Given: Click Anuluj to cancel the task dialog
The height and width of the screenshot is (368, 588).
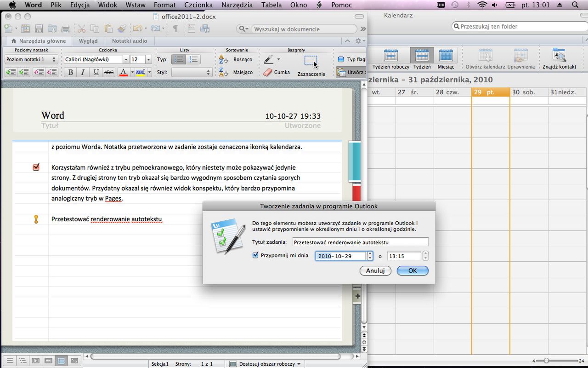Looking at the screenshot, I should (375, 270).
